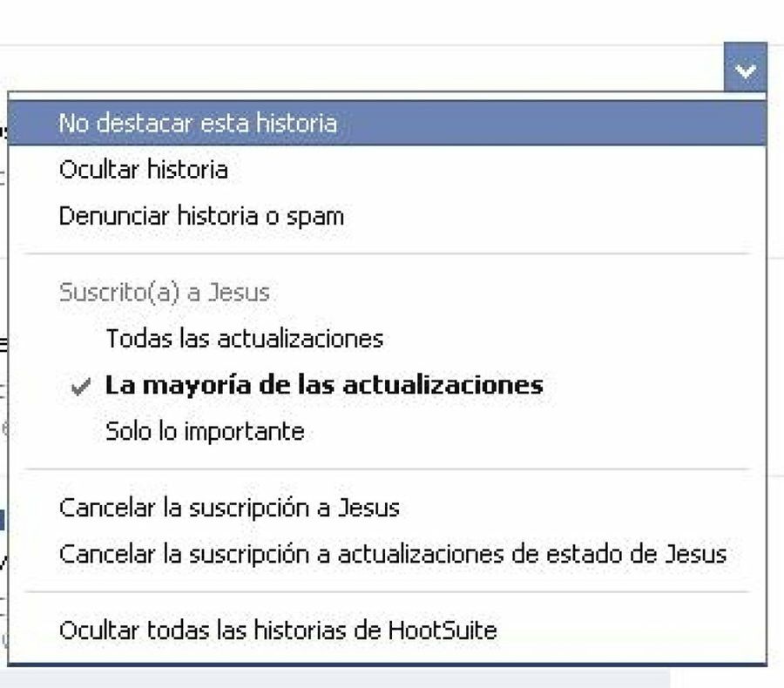Hide all stories from HootSuite
784x688 pixels.
point(276,631)
